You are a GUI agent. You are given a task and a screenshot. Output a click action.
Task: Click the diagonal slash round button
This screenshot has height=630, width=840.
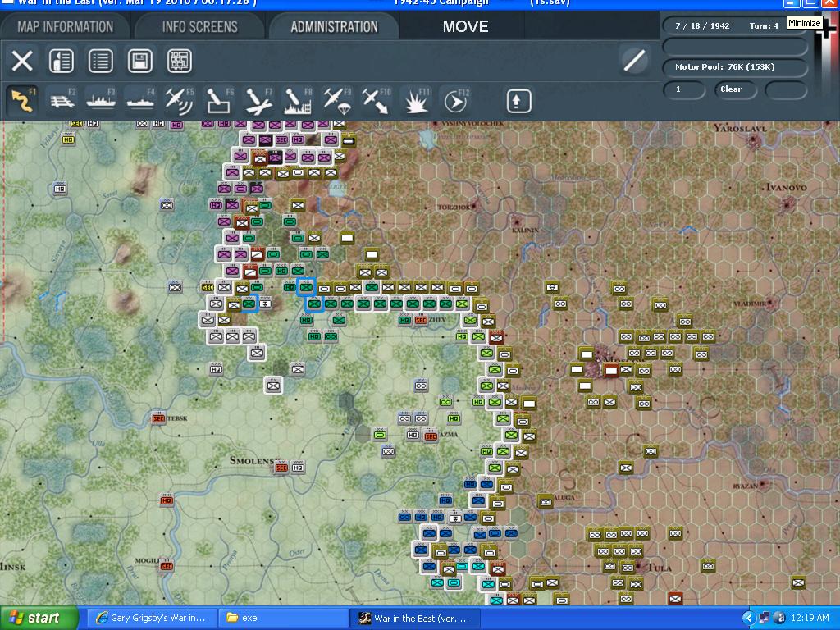click(634, 60)
